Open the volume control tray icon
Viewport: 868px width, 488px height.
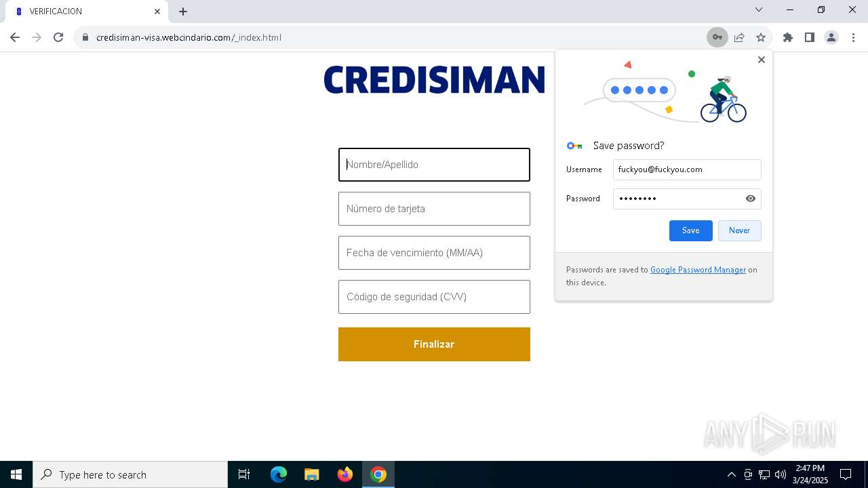[781, 474]
